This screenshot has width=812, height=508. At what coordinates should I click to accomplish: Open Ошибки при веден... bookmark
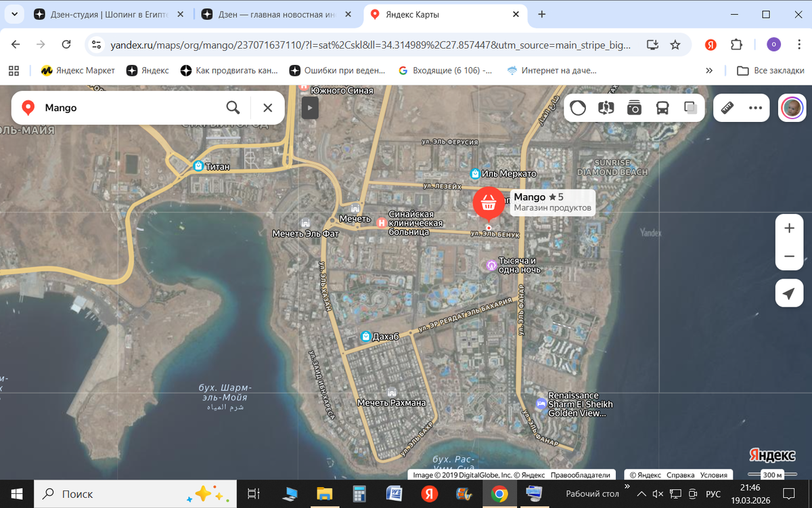(x=338, y=70)
